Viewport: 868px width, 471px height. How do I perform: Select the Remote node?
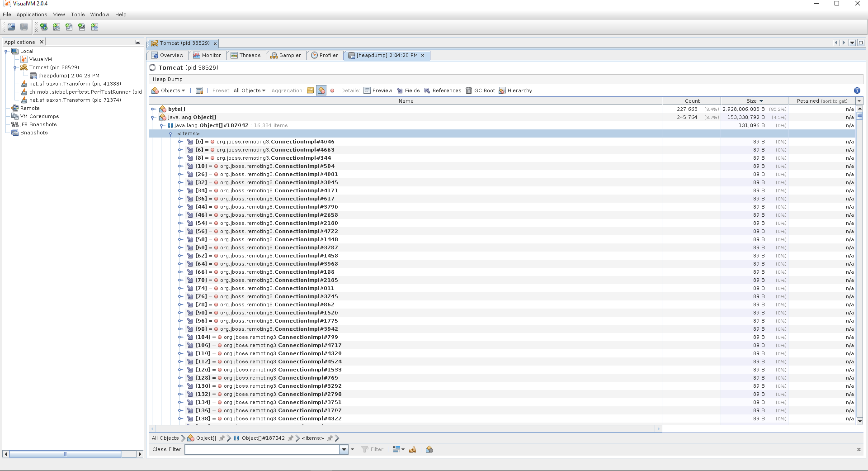pos(30,108)
